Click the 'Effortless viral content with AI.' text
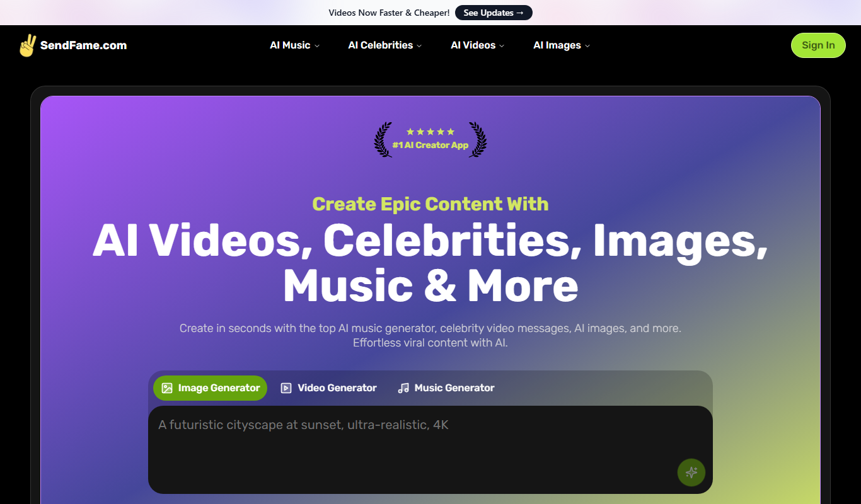Viewport: 861px width, 504px height. 430,343
